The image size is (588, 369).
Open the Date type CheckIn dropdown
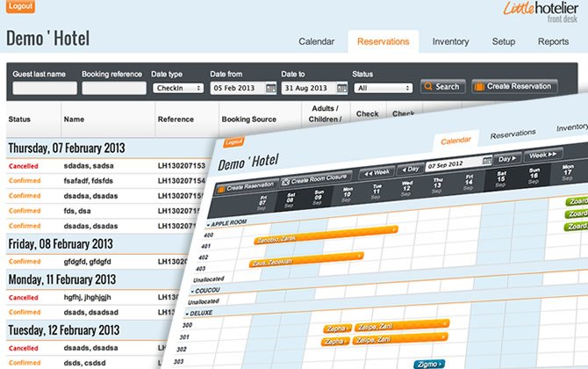click(x=178, y=88)
